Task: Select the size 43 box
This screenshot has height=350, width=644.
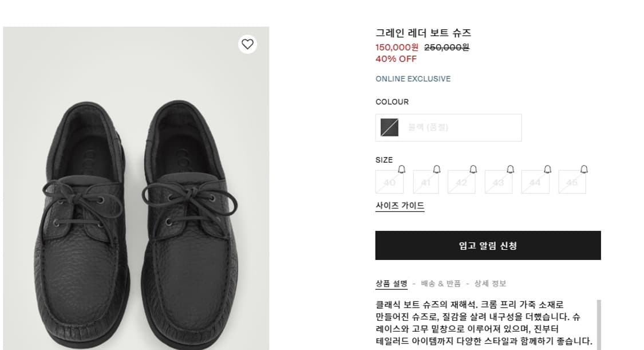Action: (498, 182)
